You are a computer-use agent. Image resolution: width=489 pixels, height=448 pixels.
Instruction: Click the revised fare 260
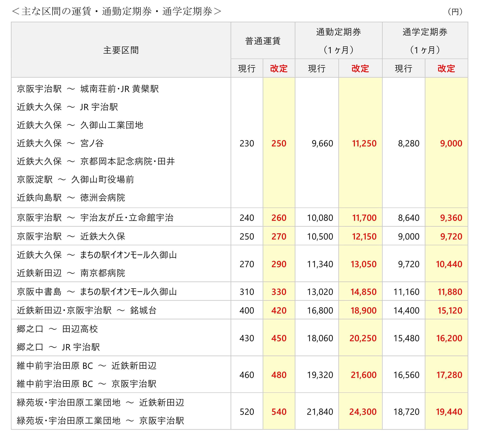pyautogui.click(x=279, y=218)
